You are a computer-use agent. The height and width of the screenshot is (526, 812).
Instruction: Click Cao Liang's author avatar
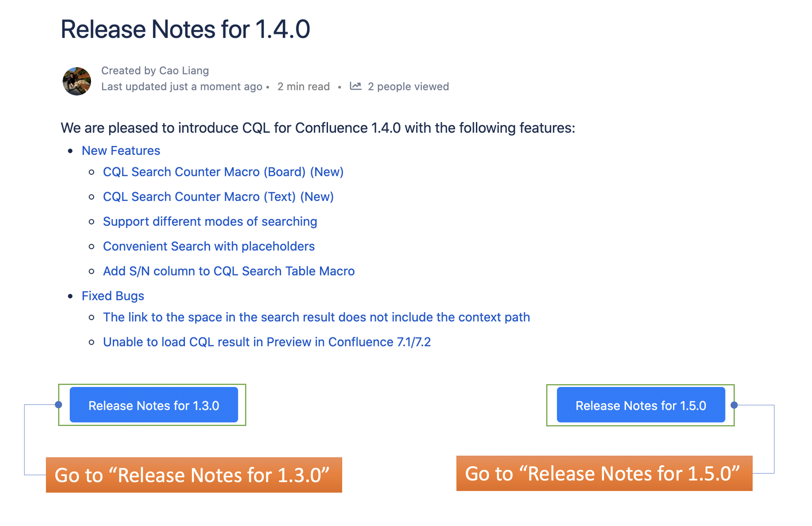(x=76, y=81)
